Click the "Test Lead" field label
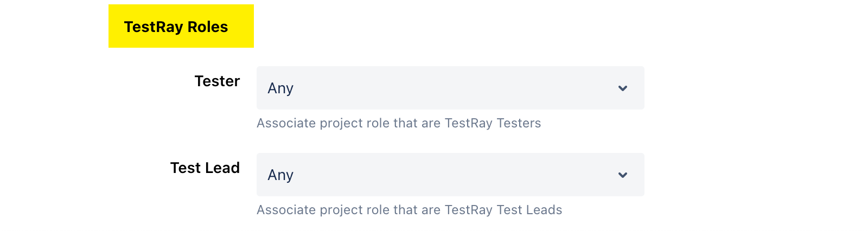The image size is (868, 231). 205,168
